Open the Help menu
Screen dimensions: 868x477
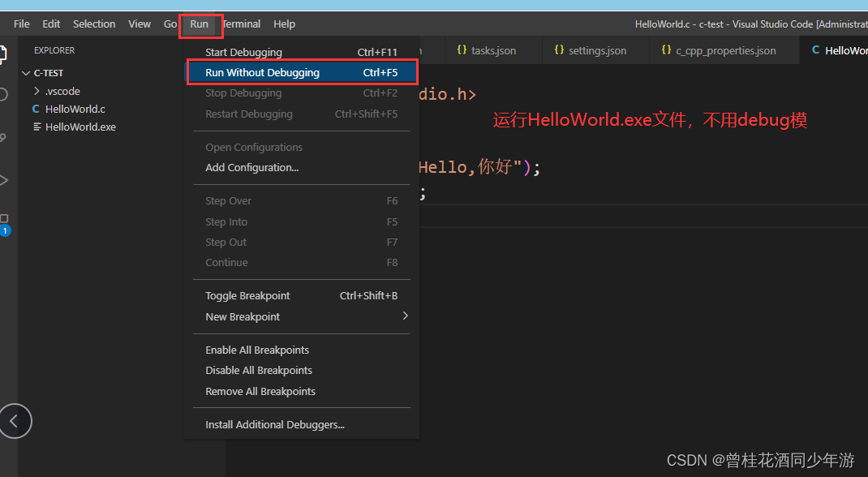pos(284,24)
